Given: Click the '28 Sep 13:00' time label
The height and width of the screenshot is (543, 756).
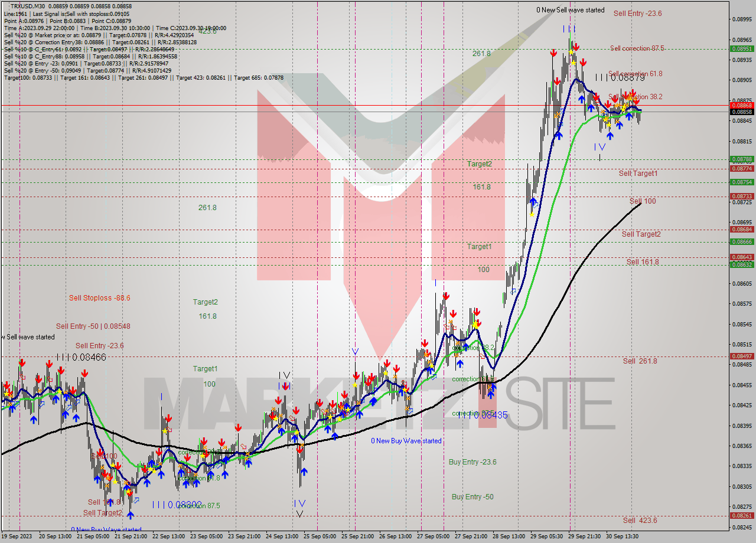Looking at the screenshot, I should (x=509, y=537).
